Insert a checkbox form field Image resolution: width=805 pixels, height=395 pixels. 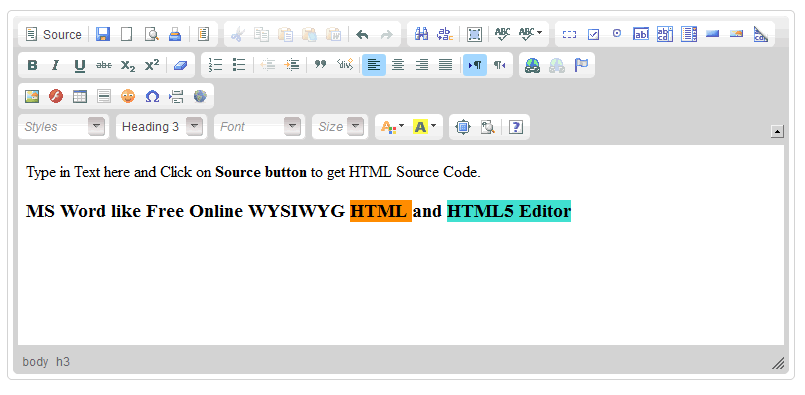[x=593, y=34]
